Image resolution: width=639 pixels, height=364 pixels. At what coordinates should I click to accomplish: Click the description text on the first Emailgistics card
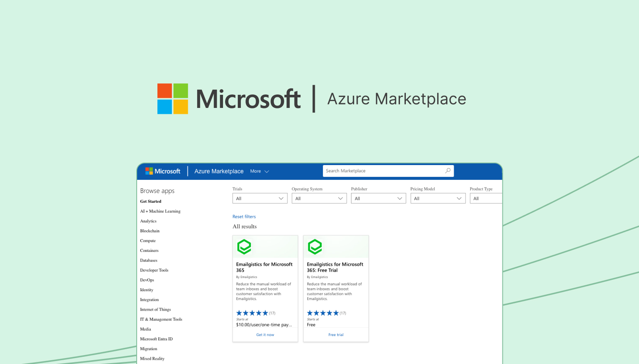tap(264, 291)
